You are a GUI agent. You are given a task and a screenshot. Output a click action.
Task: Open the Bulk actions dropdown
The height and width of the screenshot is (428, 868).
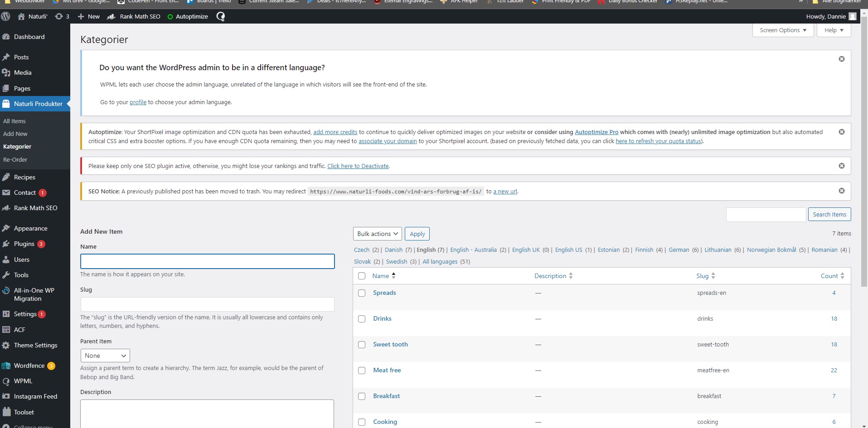point(377,234)
